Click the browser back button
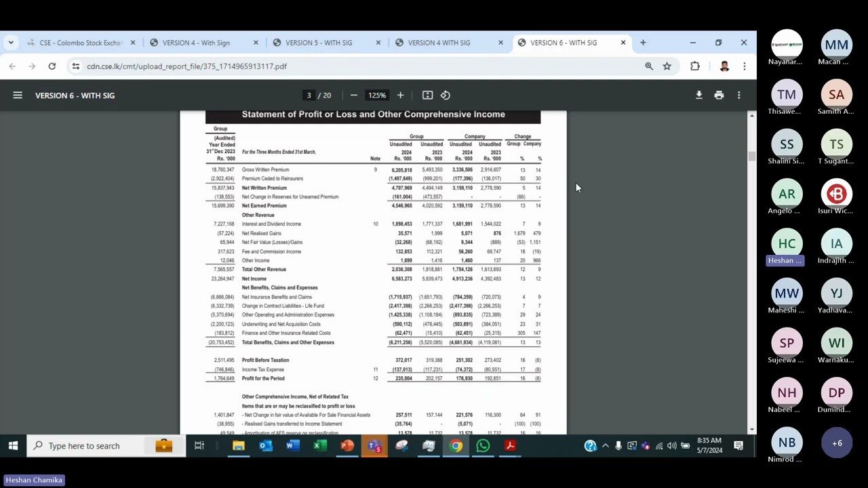Viewport: 868px width, 488px height. point(12,66)
